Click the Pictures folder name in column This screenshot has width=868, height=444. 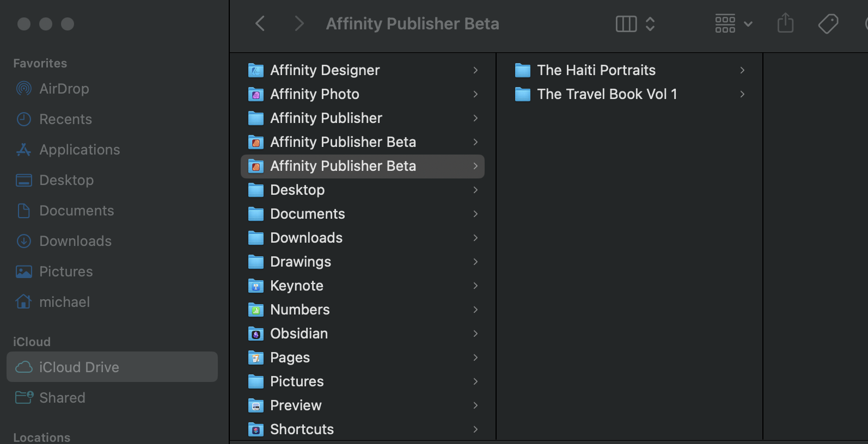point(297,381)
